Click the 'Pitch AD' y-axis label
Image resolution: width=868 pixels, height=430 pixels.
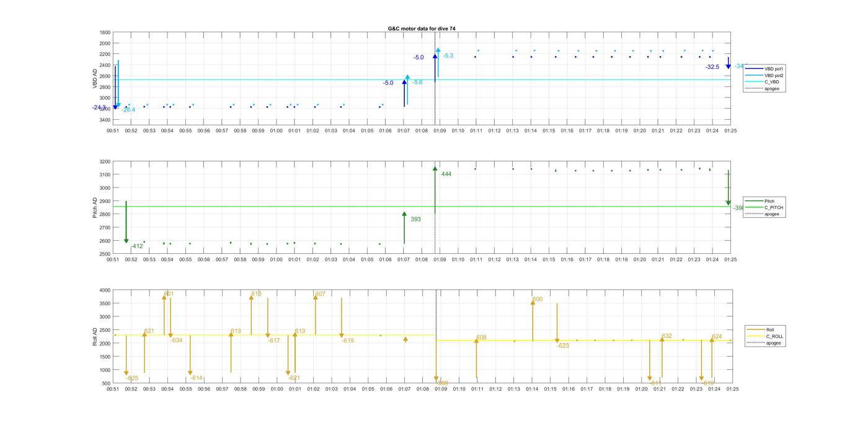point(95,207)
